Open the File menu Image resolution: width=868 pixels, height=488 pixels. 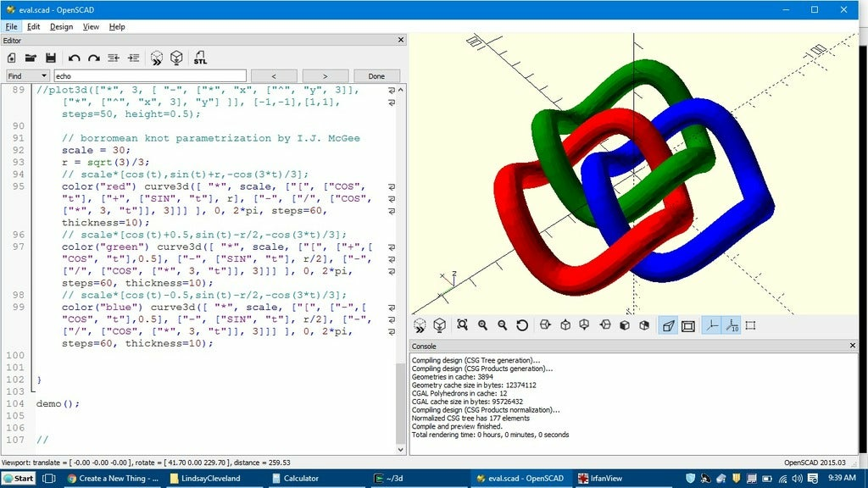pyautogui.click(x=12, y=26)
